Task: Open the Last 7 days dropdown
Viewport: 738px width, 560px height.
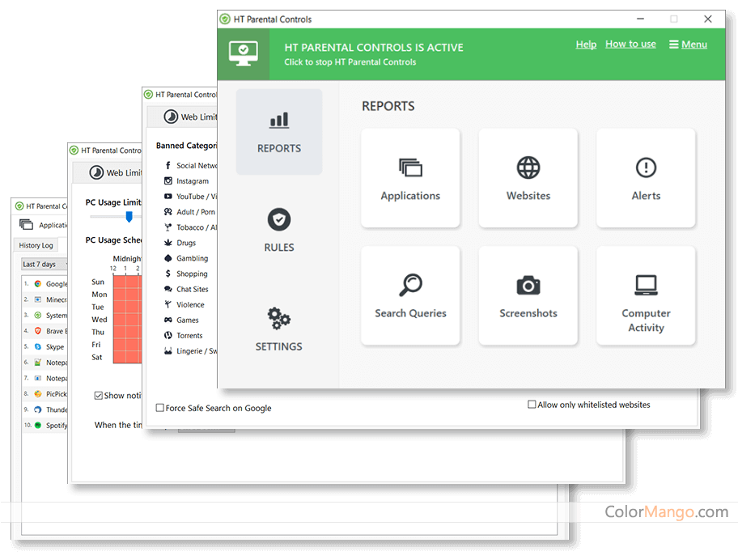Action: [45, 265]
